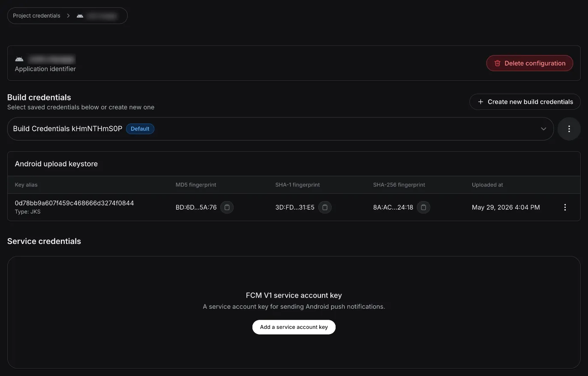Click the FCM V1 service account key title
This screenshot has height=376, width=588.
(294, 295)
